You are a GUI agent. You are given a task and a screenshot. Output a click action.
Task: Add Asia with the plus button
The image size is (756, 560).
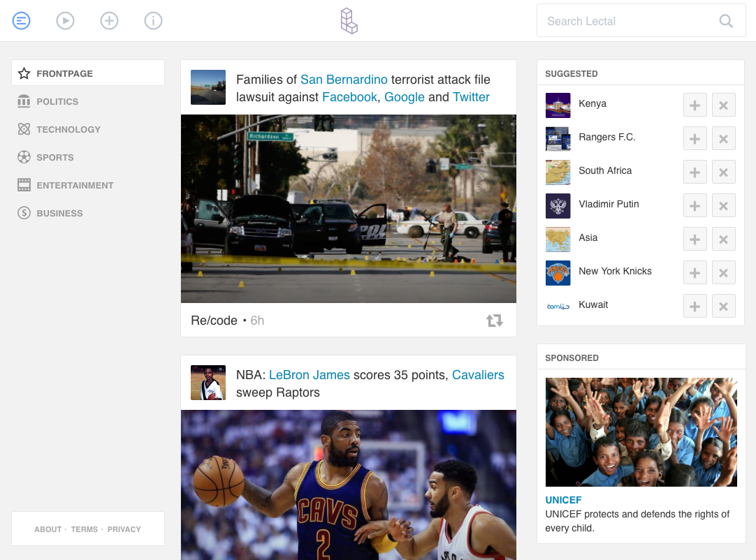(x=695, y=239)
